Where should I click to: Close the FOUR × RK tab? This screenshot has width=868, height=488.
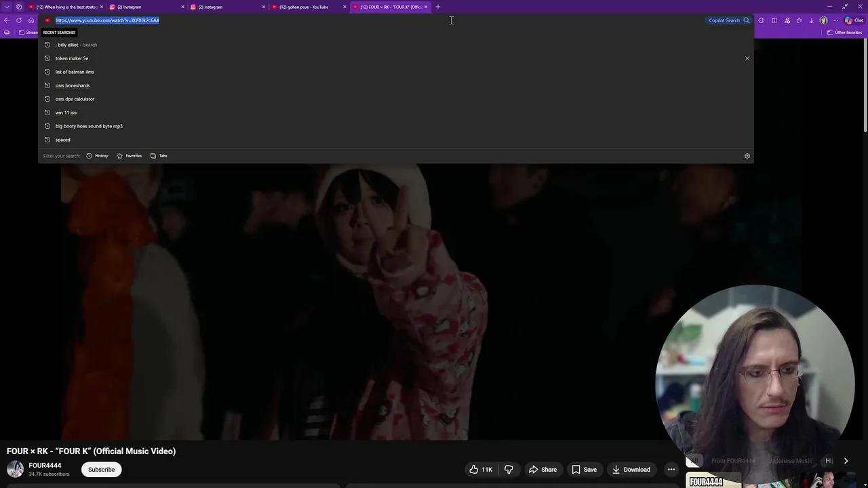(426, 7)
